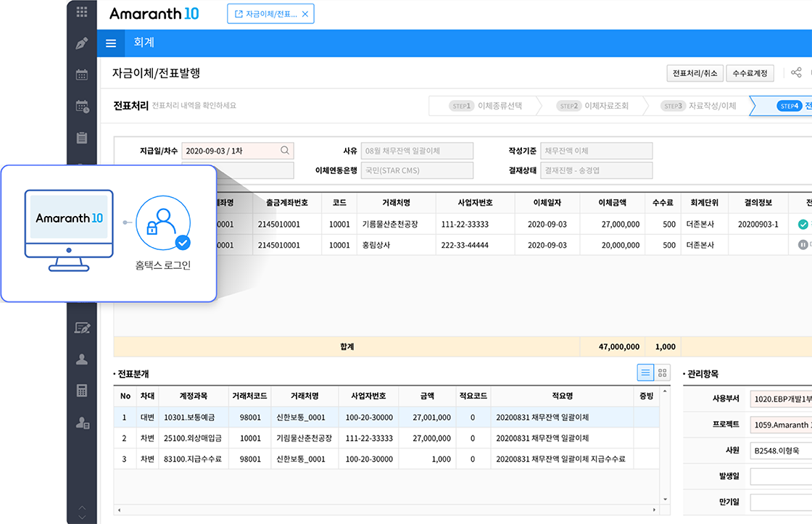Click the 적요명 column header
This screenshot has height=524, width=812.
pyautogui.click(x=562, y=396)
